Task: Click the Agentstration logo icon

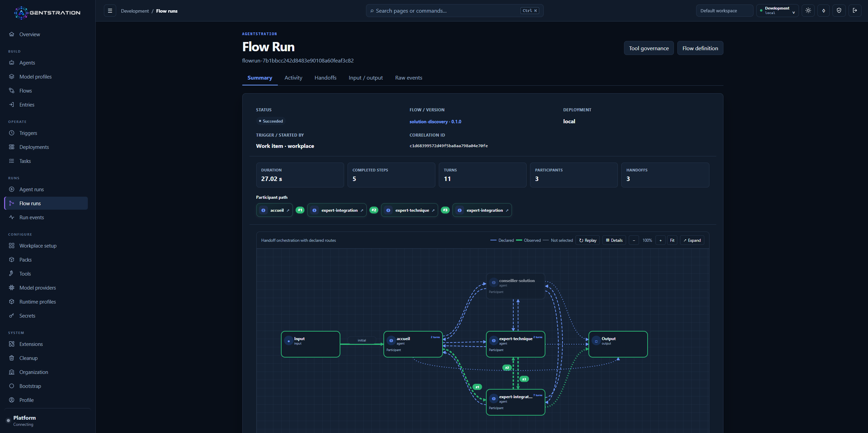Action: coord(21,13)
